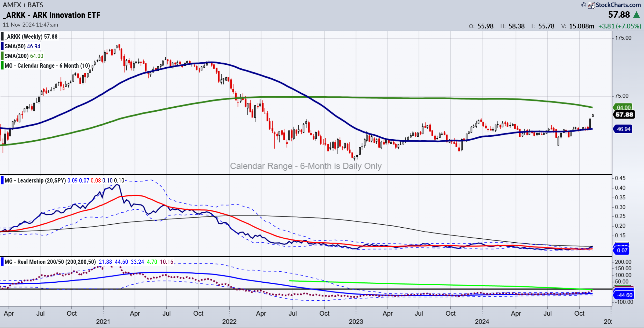Click the black 57.88 price tag on axis
Viewport: 644px width, 328px height.
click(624, 115)
